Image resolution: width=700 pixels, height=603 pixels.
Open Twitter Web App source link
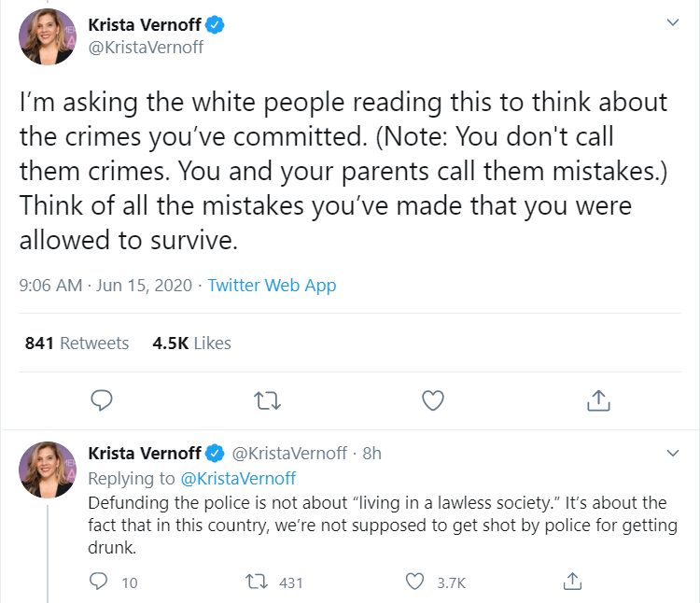tap(272, 286)
